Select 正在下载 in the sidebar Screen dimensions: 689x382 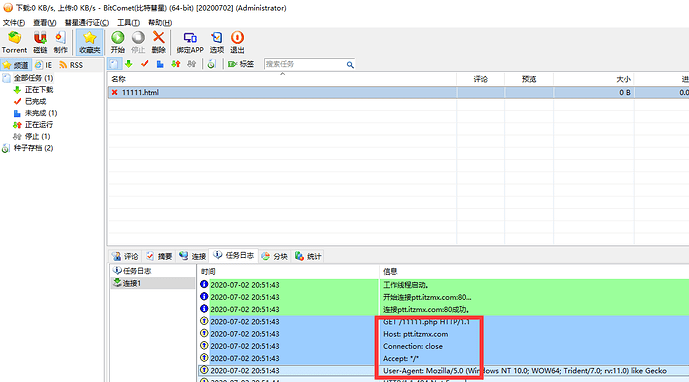pos(39,90)
